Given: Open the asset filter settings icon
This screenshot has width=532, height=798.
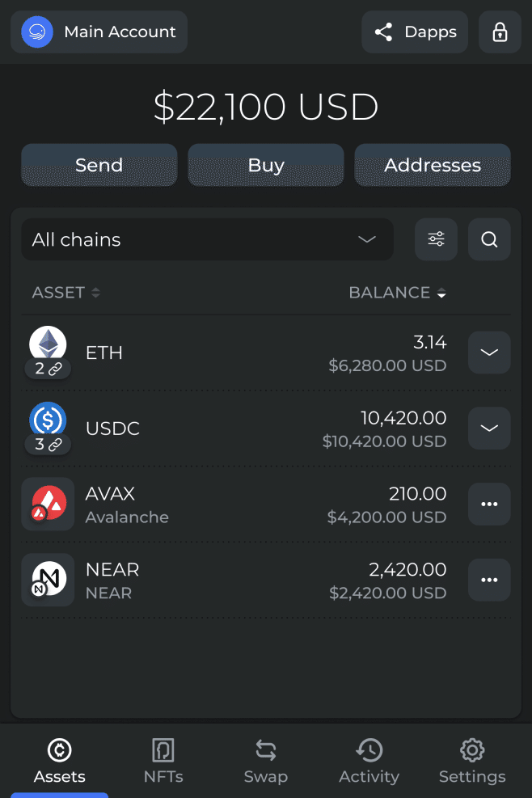Looking at the screenshot, I should 436,239.
